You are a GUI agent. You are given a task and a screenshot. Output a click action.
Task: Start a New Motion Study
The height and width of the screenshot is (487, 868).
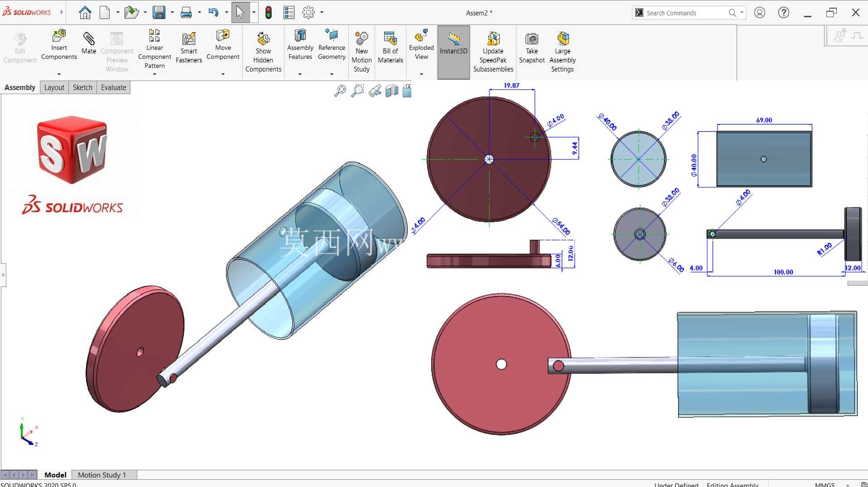coord(362,52)
